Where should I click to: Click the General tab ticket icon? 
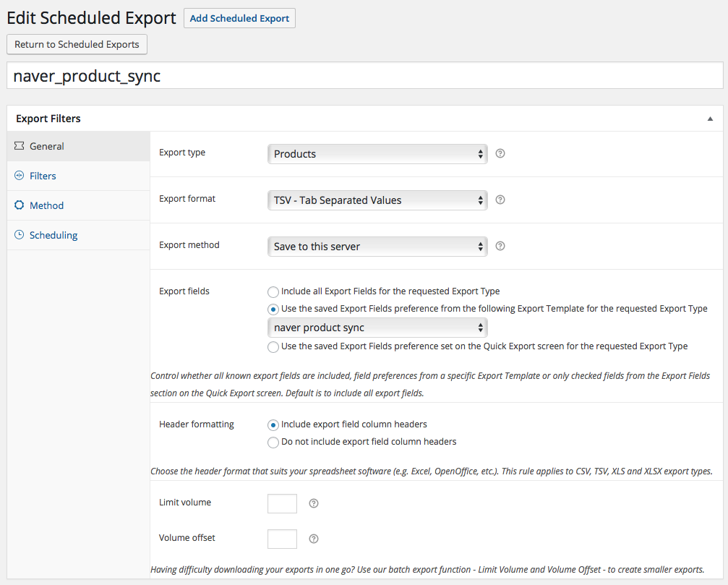20,146
